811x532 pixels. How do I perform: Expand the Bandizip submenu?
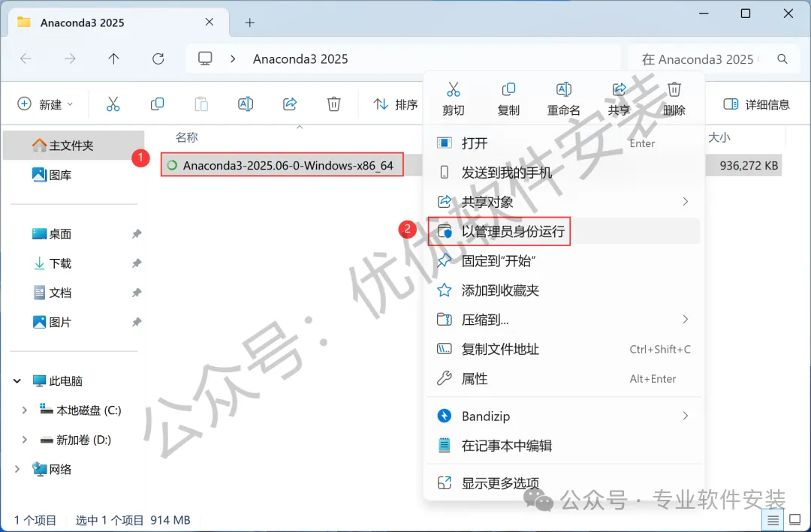[x=686, y=416]
